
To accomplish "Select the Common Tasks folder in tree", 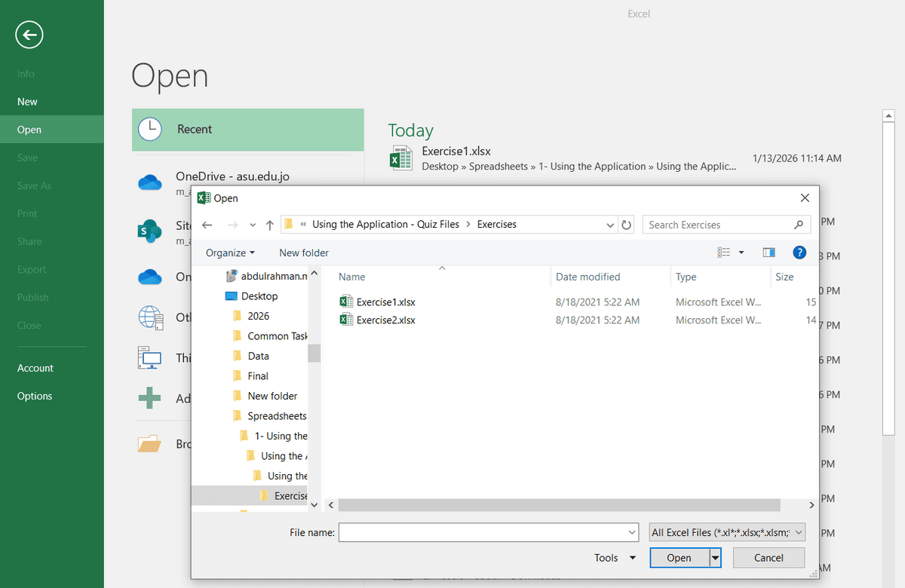I will 278,336.
